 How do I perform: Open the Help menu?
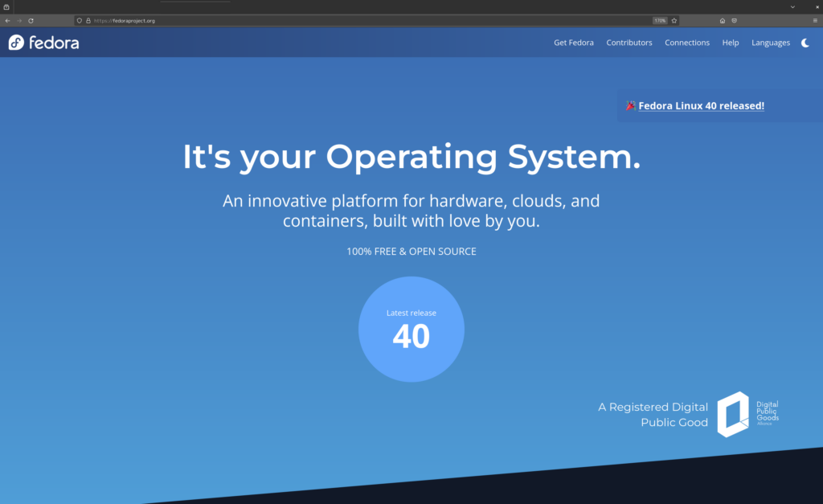[730, 43]
